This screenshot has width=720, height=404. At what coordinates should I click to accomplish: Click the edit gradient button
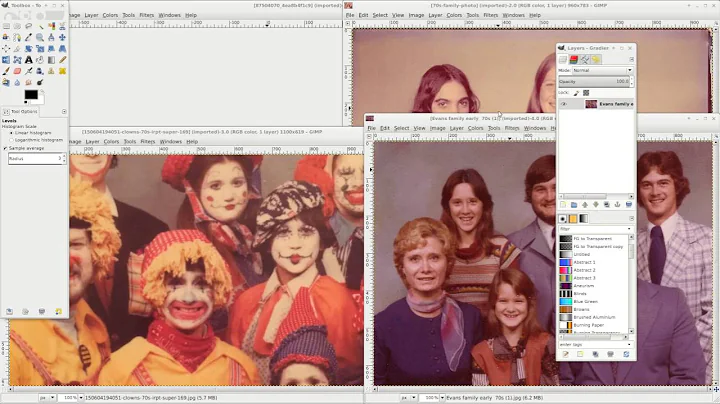click(x=566, y=354)
